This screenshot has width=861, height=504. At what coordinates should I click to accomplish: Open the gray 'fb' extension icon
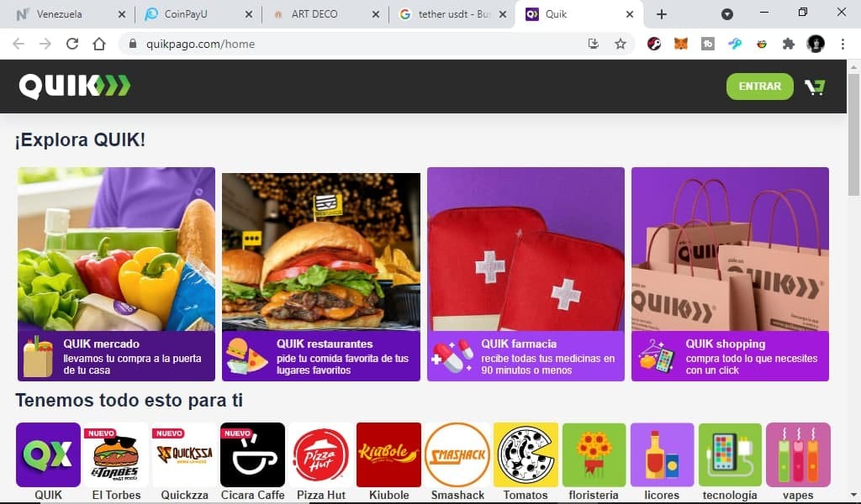coord(708,44)
